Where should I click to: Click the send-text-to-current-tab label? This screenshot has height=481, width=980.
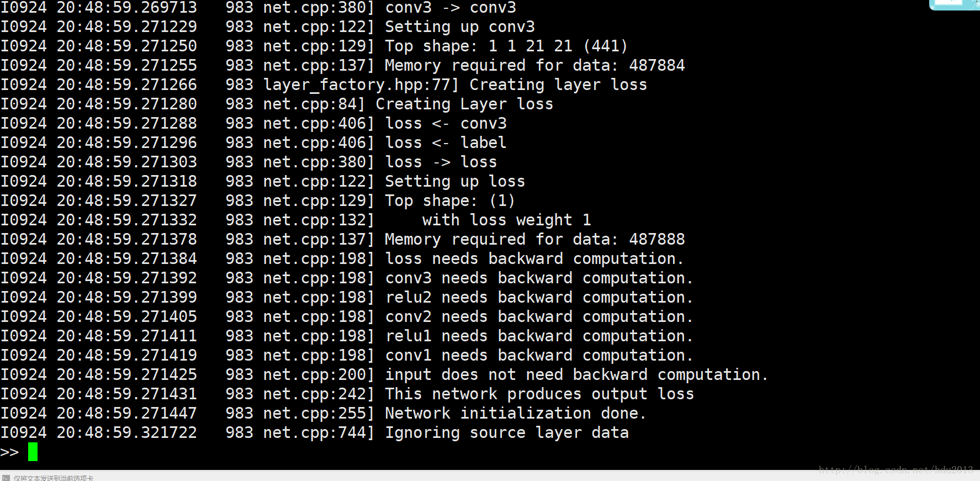[54, 478]
